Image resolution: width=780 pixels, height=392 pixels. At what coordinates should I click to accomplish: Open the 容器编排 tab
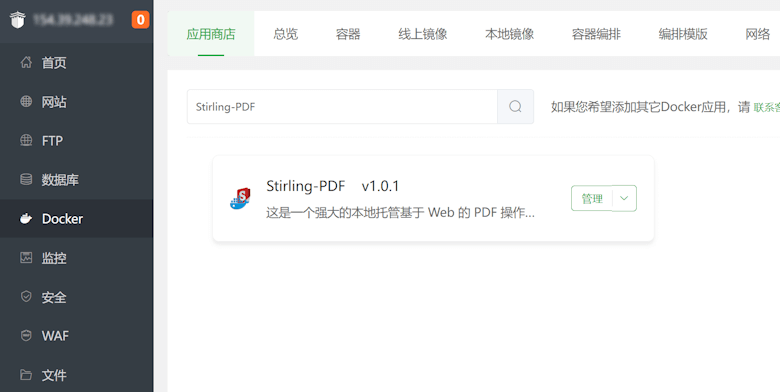pyautogui.click(x=596, y=34)
